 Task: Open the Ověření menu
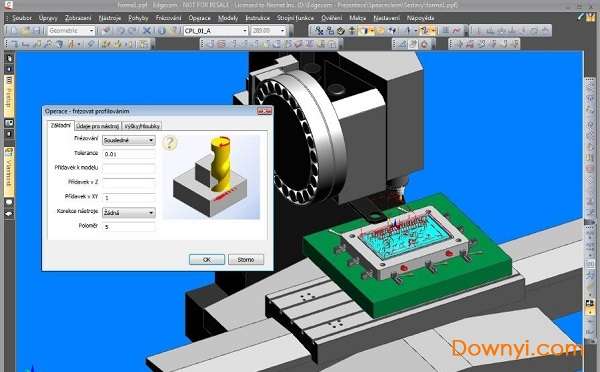click(332, 18)
